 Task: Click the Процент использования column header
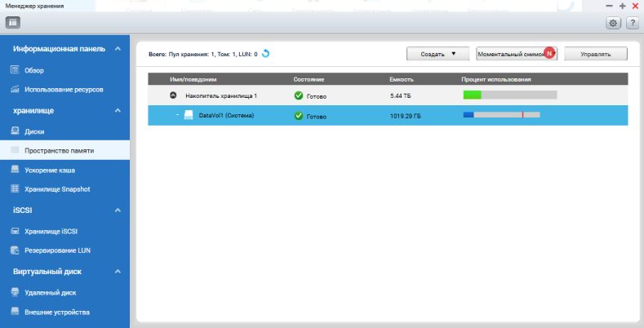(x=496, y=79)
